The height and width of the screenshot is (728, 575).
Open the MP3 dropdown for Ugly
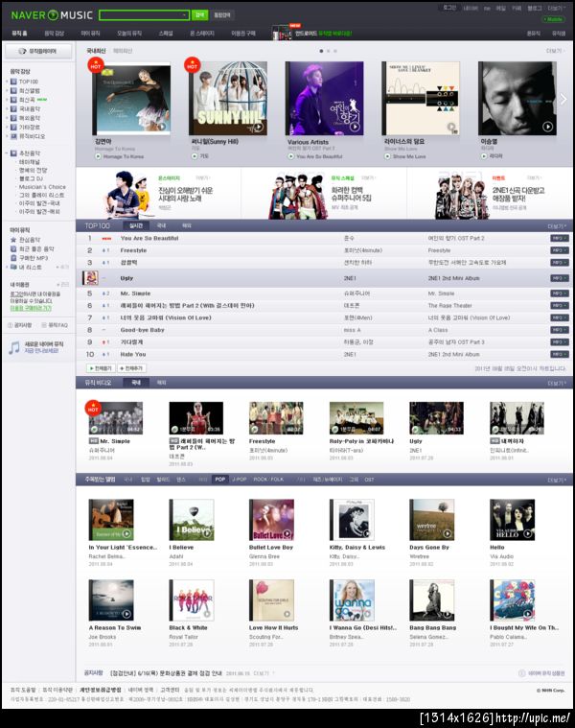(x=560, y=278)
